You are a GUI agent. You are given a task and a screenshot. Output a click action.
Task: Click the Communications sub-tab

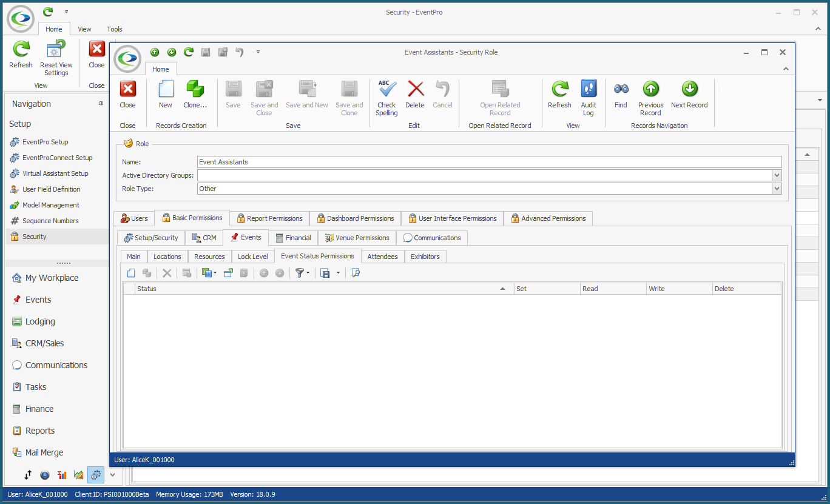point(432,238)
